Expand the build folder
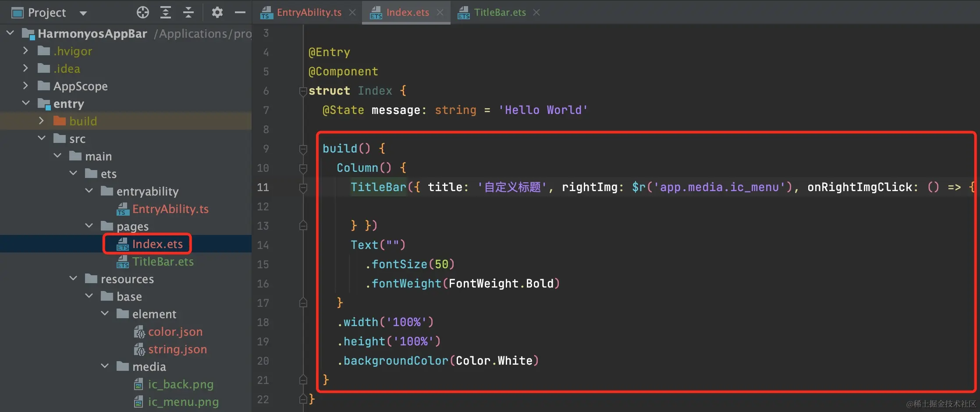This screenshot has height=412, width=980. (41, 121)
